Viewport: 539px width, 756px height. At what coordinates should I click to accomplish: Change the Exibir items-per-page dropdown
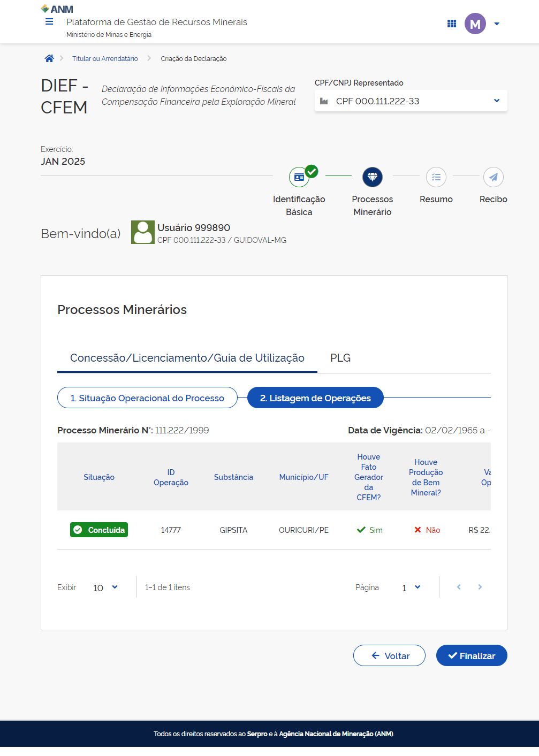[x=105, y=587]
